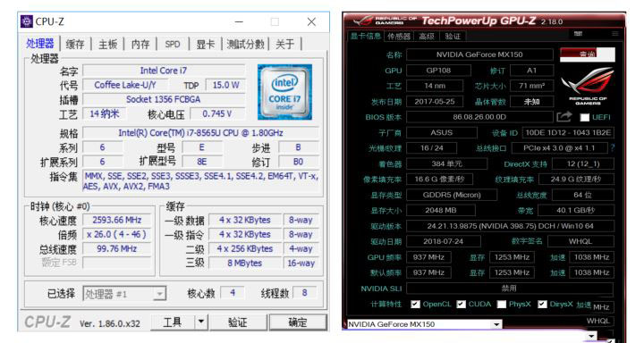Open the 处理器 #1 selection dropdown in CPU-Z
The width and height of the screenshot is (644, 343).
125,294
